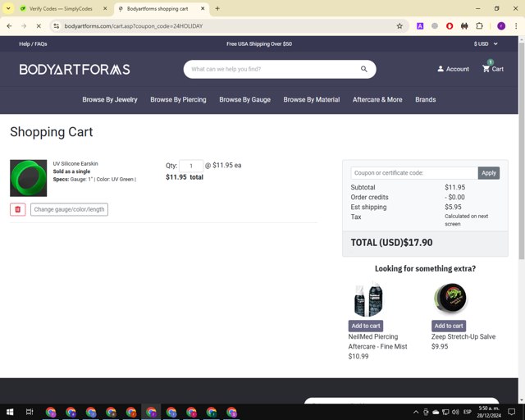
Task: Open site information icon in address bar
Action: [57, 25]
